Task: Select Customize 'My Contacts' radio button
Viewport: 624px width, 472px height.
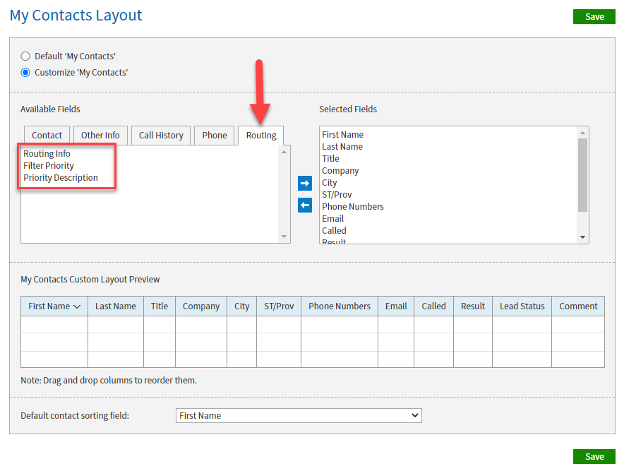Action: click(25, 72)
